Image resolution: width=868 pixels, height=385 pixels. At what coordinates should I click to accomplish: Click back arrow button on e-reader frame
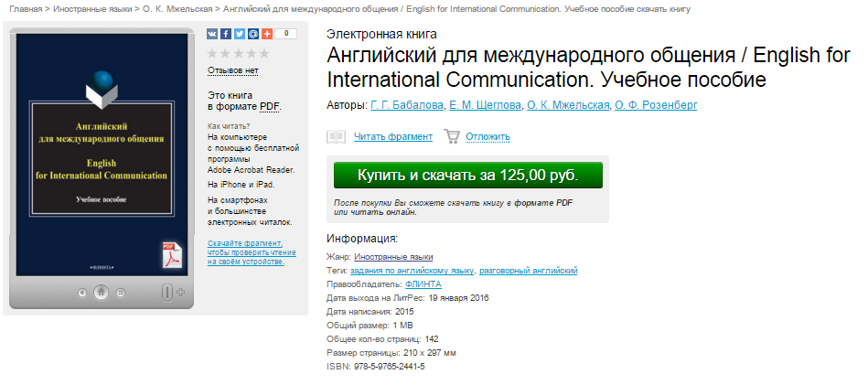click(82, 292)
